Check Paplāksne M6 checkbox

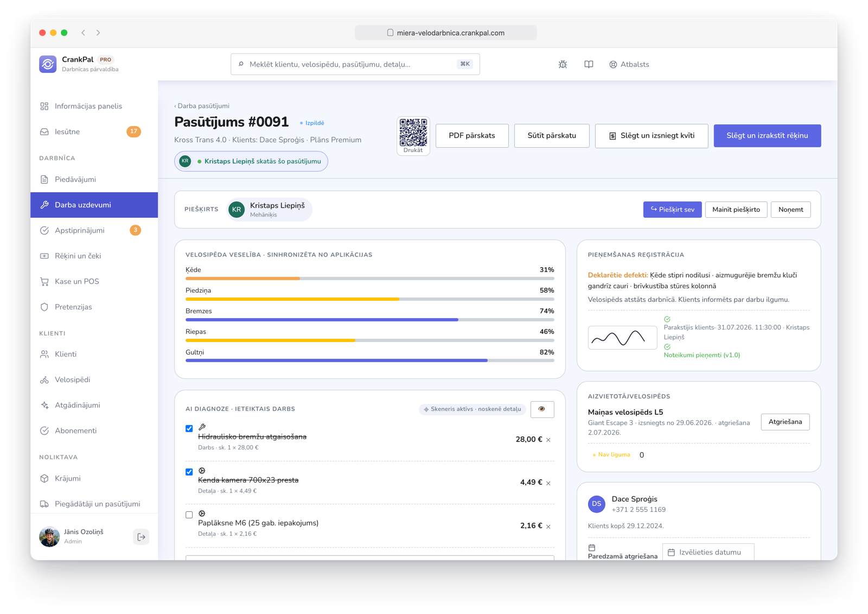(x=189, y=515)
